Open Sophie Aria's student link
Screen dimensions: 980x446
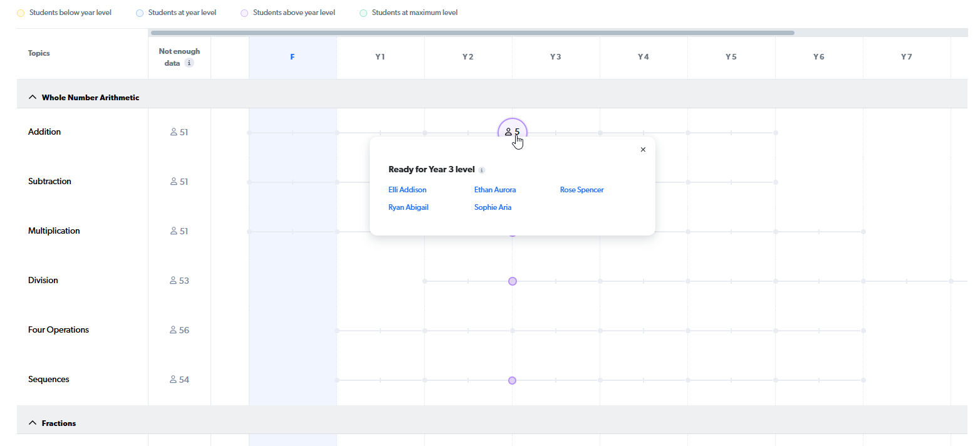tap(493, 207)
